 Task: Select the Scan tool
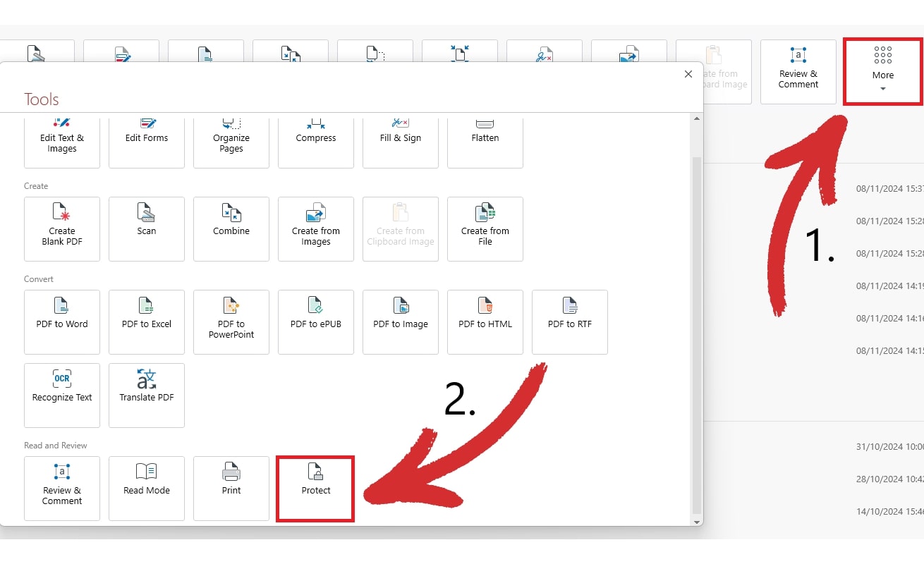point(147,228)
